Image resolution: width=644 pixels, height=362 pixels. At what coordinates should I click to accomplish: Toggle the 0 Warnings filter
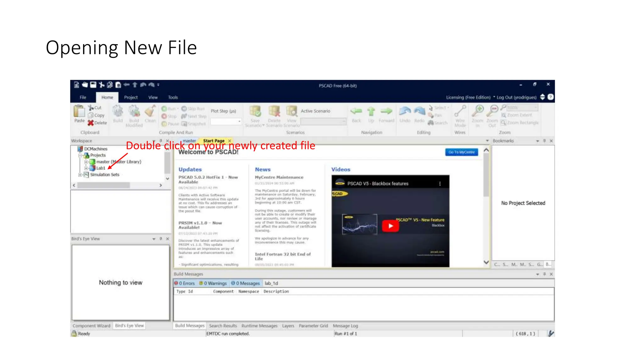click(x=213, y=283)
